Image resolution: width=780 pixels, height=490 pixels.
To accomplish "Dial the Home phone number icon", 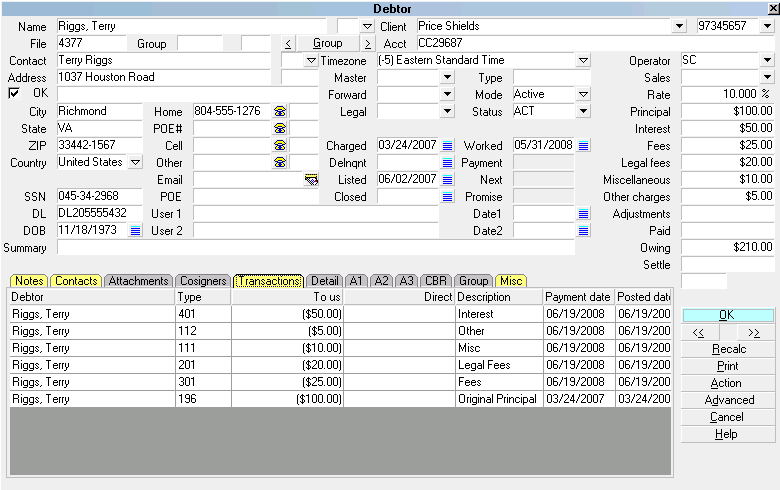I will [280, 111].
